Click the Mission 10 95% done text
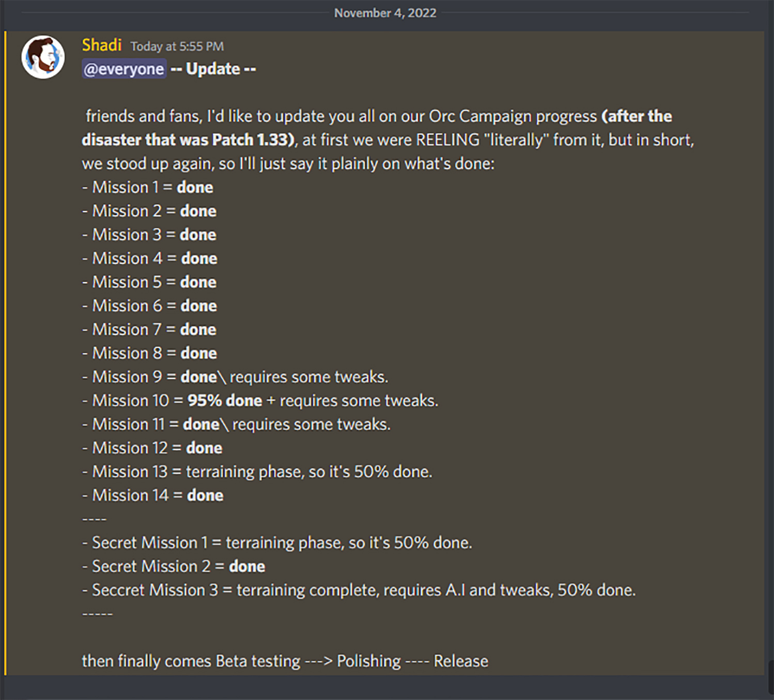This screenshot has height=700, width=774. pos(225,401)
